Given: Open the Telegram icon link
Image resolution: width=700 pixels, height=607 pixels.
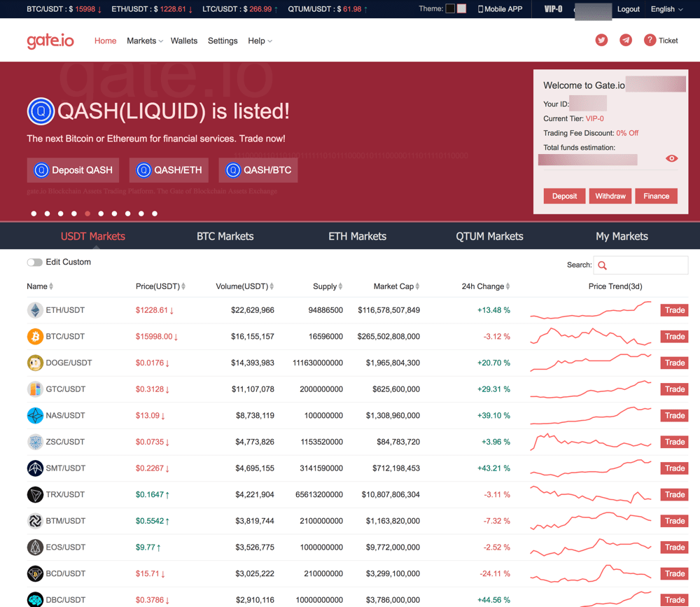Looking at the screenshot, I should (625, 40).
